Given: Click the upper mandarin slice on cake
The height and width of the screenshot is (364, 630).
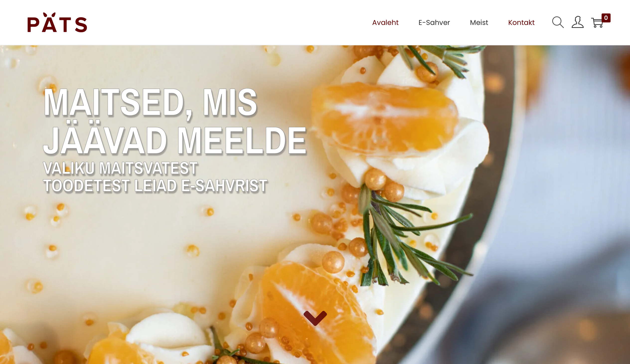Looking at the screenshot, I should click(x=385, y=118).
